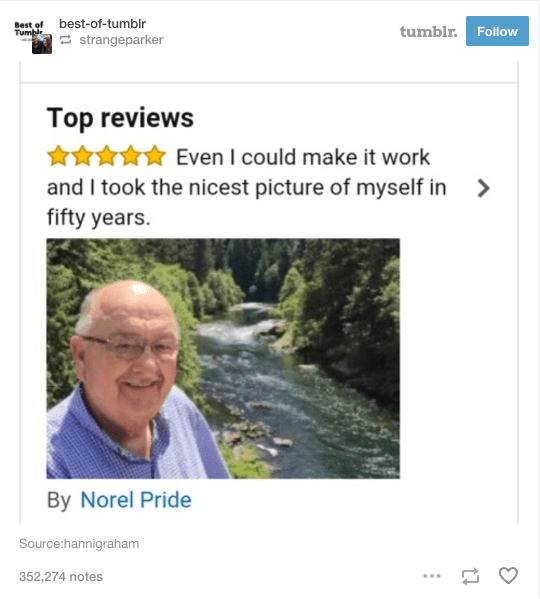Viewport: 540px width, 599px height.
Task: Open the tumblr logo link
Action: click(x=428, y=31)
